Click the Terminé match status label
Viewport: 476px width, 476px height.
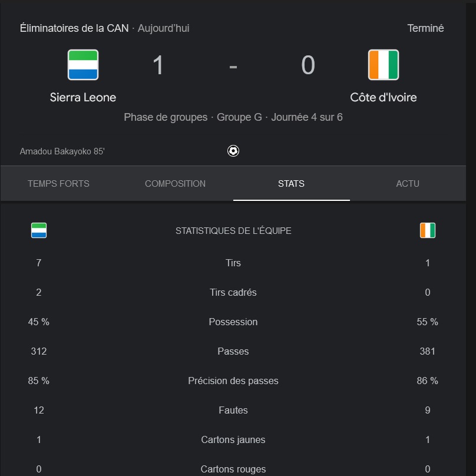(425, 28)
